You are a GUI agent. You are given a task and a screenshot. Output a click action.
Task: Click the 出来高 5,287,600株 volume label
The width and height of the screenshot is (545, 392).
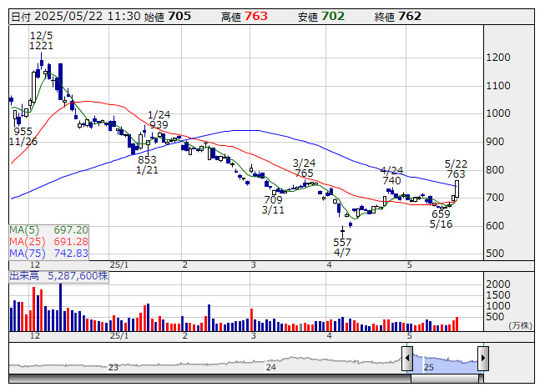tap(58, 276)
